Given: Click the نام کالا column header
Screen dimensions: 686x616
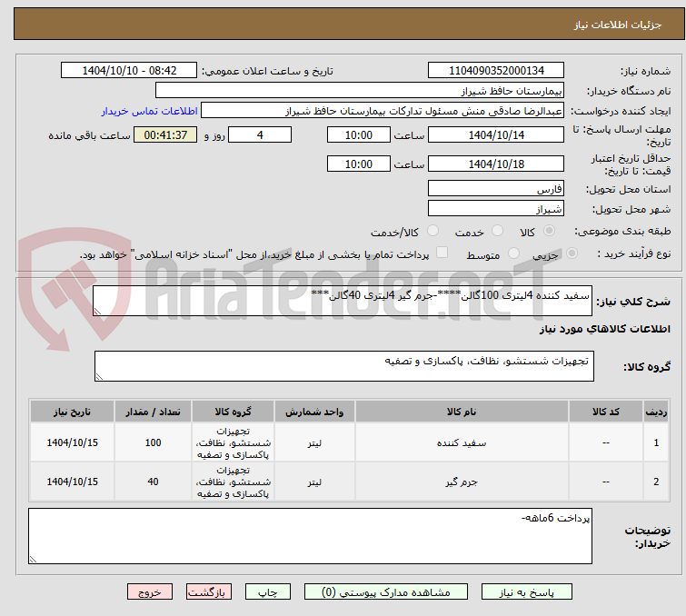Looking at the screenshot, I should [x=462, y=412].
